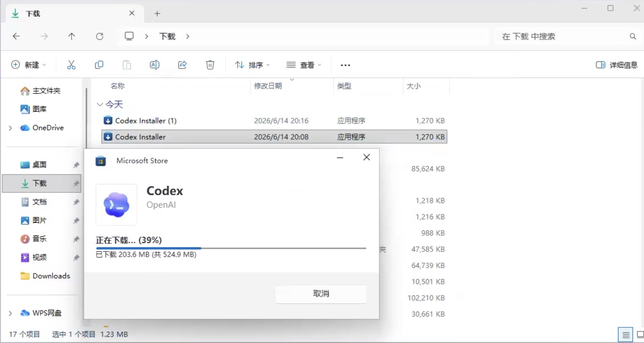Select the Codex Installer 20:08 row
The image size is (644, 343).
click(274, 137)
